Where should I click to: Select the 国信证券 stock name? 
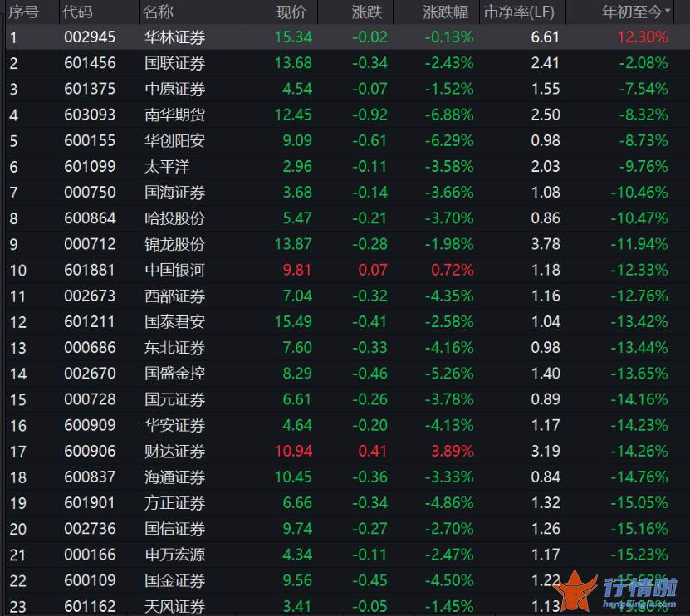point(174,529)
